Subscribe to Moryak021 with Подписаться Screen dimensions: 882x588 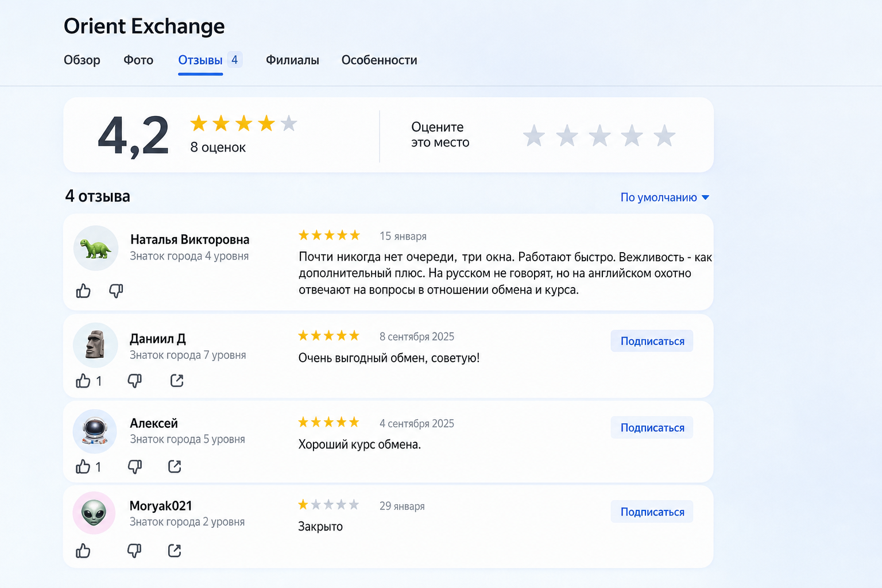coord(652,512)
